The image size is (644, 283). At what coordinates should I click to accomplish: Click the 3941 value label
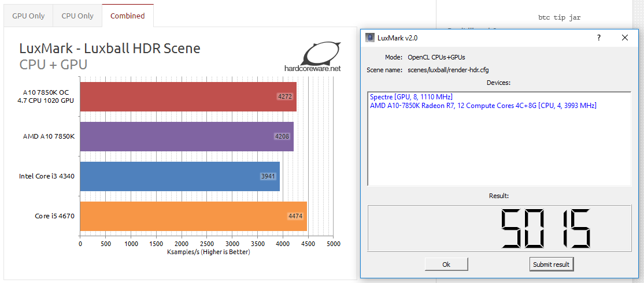[268, 176]
